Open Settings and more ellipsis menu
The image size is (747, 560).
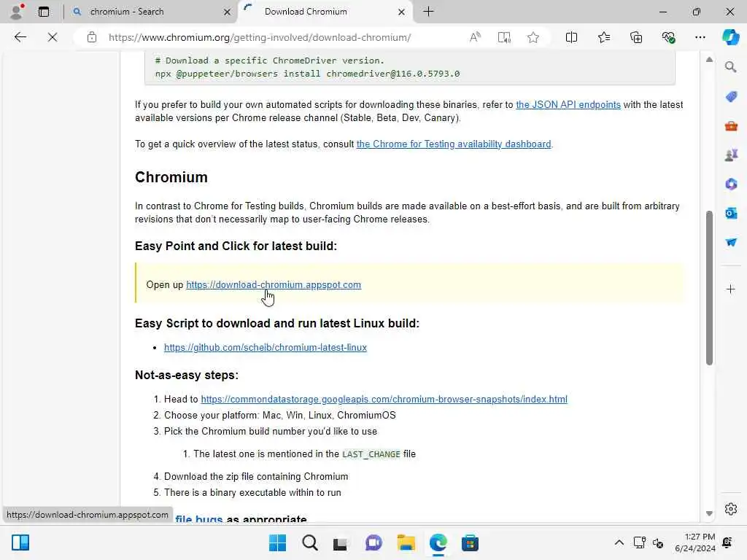(700, 37)
